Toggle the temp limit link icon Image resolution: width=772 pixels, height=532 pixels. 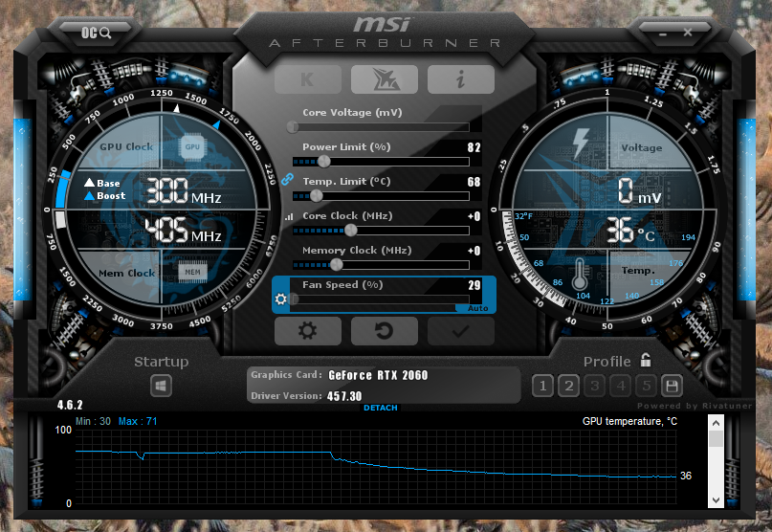287,180
